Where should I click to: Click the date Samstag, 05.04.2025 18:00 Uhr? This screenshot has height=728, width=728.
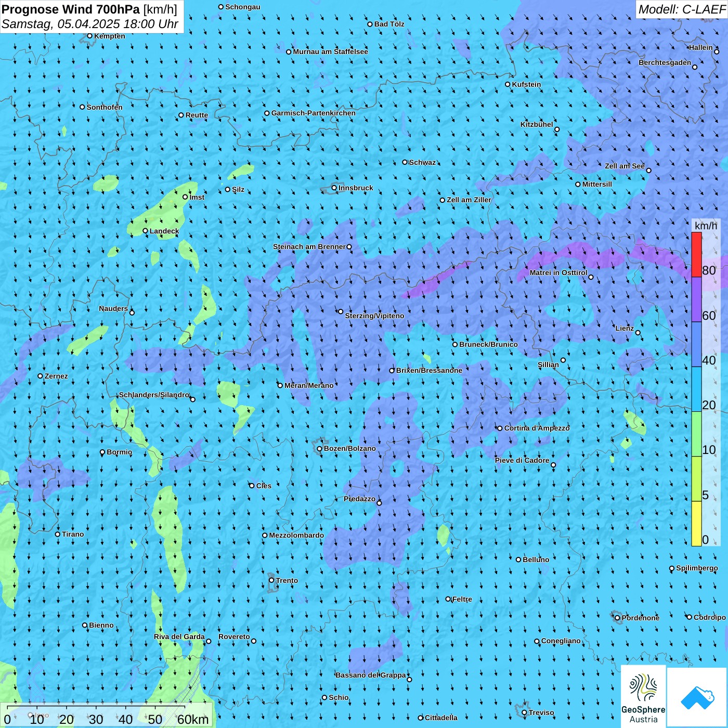(x=90, y=24)
